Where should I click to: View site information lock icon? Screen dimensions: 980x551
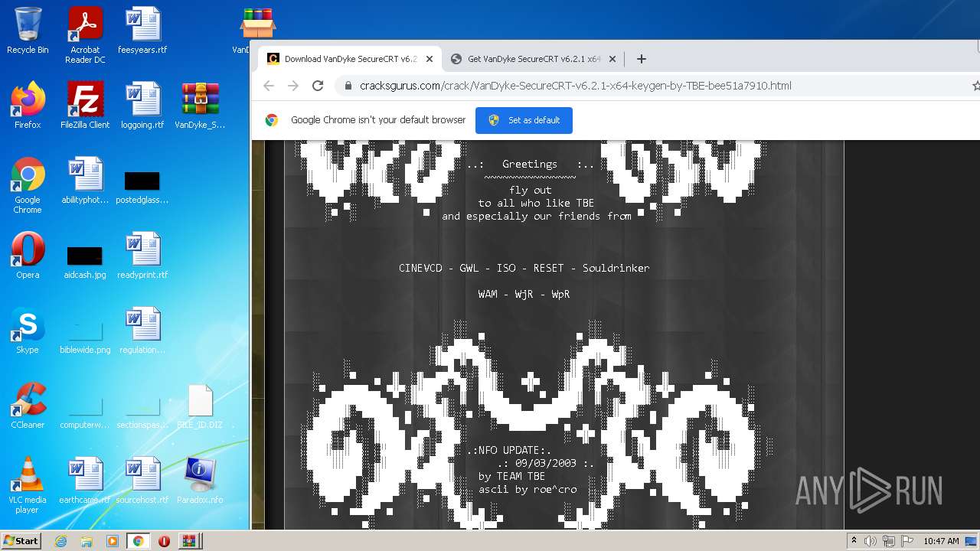pyautogui.click(x=348, y=86)
